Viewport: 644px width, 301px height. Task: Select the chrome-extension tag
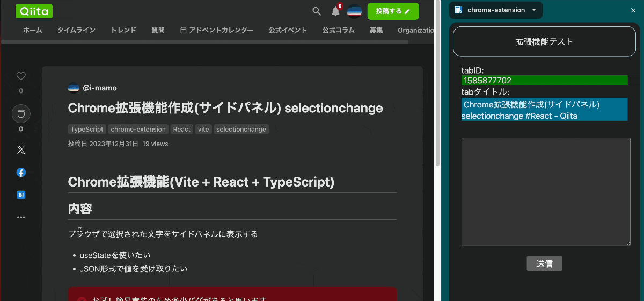pyautogui.click(x=138, y=130)
